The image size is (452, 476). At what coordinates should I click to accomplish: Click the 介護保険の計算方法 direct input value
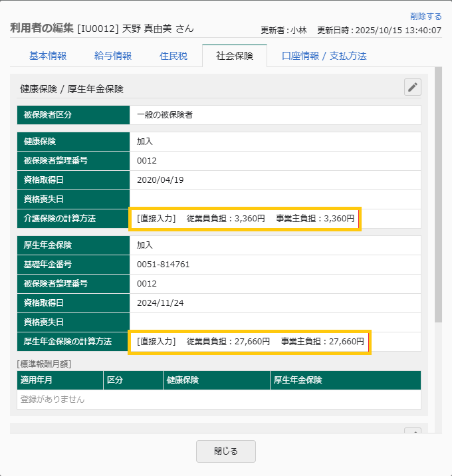click(x=245, y=218)
